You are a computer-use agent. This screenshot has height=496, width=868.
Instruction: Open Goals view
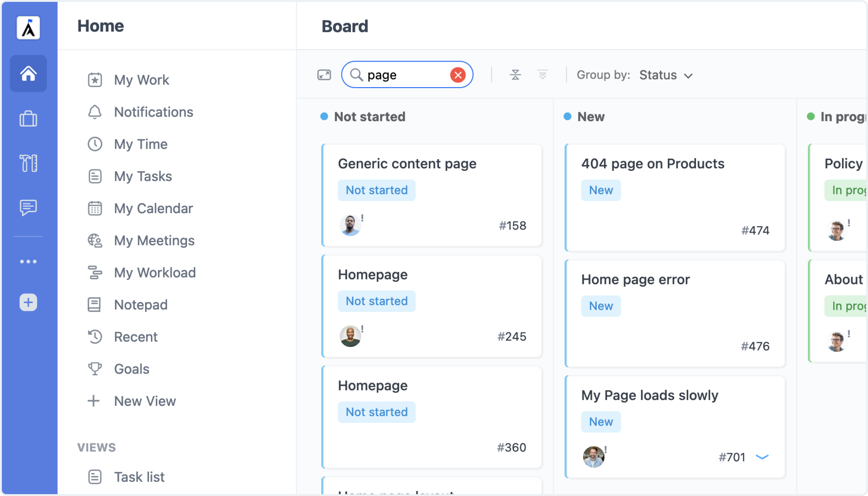[x=131, y=369]
